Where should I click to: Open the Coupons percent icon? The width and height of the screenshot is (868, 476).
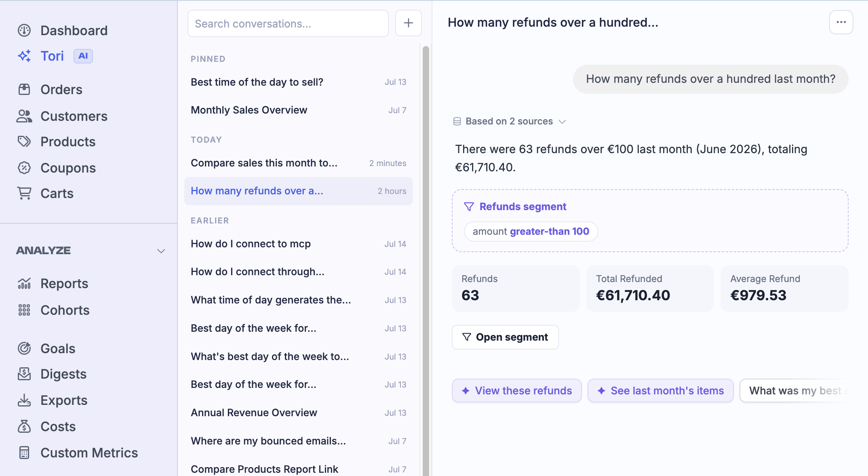click(24, 168)
